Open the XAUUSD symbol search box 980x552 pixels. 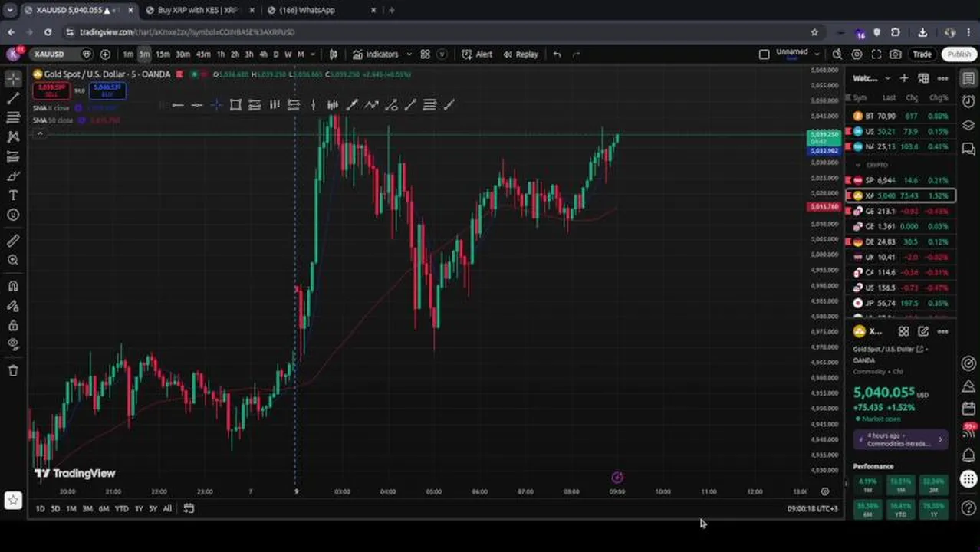click(x=49, y=54)
